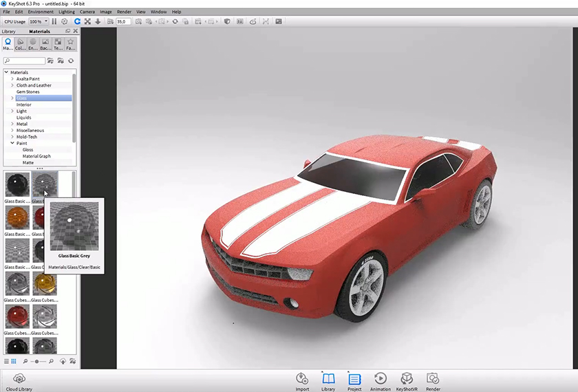Expand the Metal materials folder
Image resolution: width=578 pixels, height=392 pixels.
12,124
